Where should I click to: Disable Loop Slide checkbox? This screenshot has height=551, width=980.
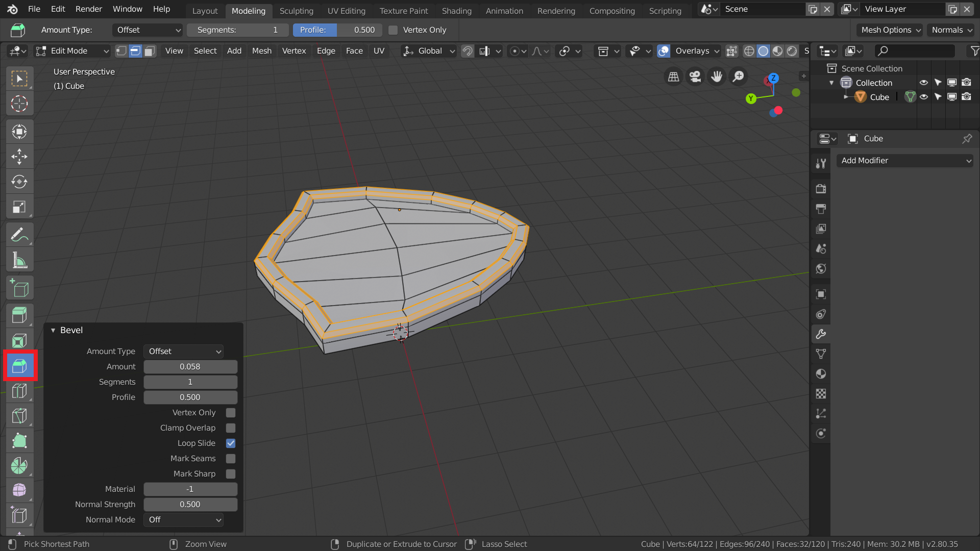pos(231,443)
